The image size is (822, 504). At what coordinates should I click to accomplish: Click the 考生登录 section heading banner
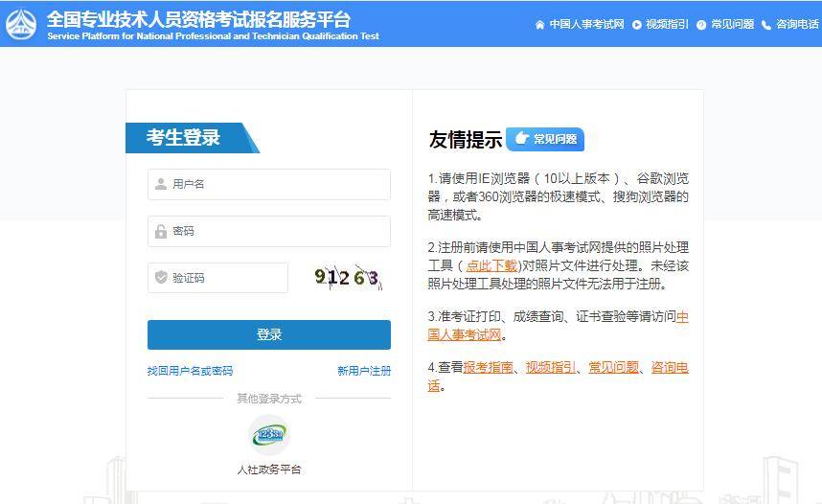(x=193, y=138)
